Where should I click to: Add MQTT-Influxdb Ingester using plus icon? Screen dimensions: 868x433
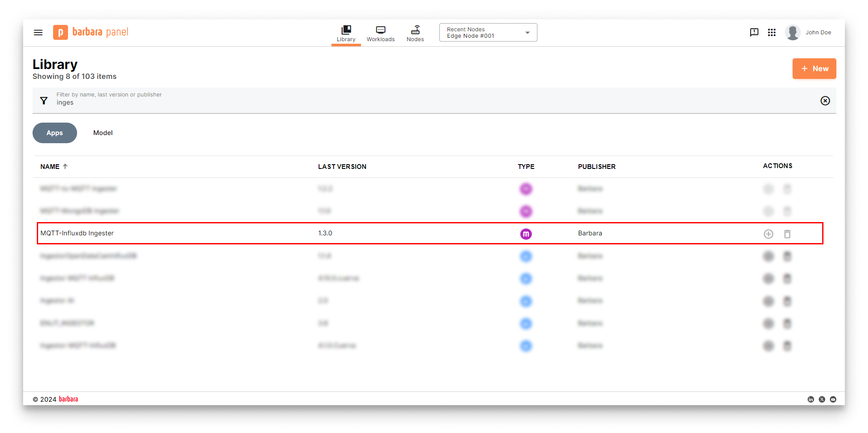[x=768, y=234]
